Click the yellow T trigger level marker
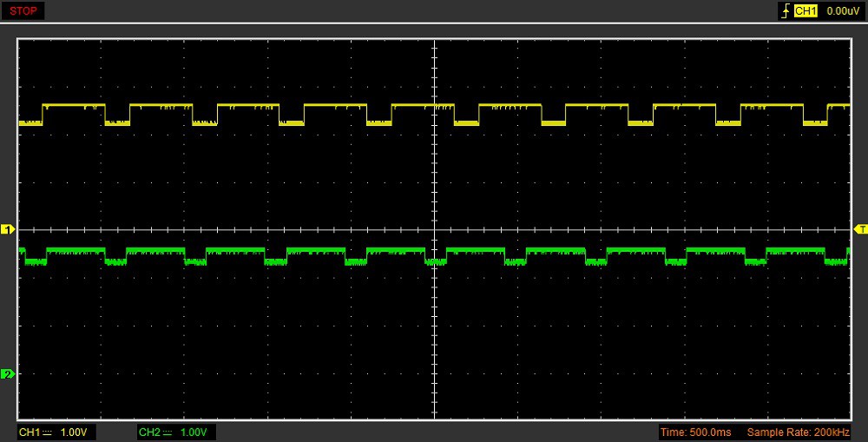 [x=860, y=229]
